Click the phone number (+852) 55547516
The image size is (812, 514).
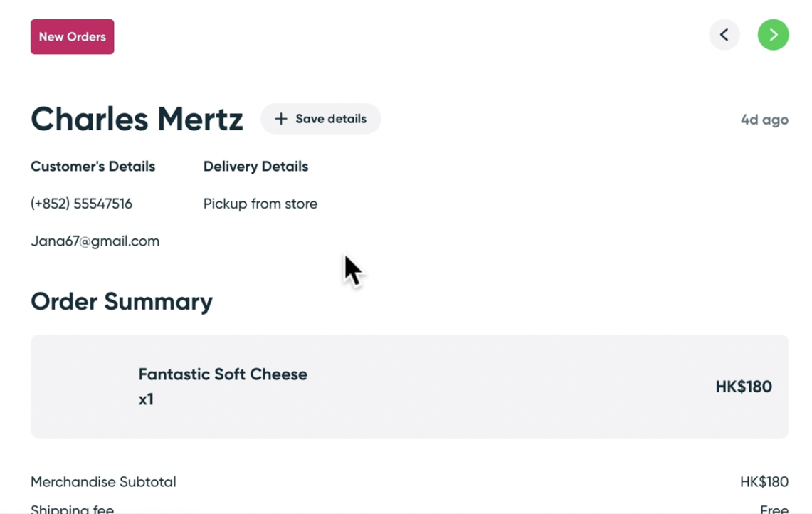pyautogui.click(x=81, y=204)
